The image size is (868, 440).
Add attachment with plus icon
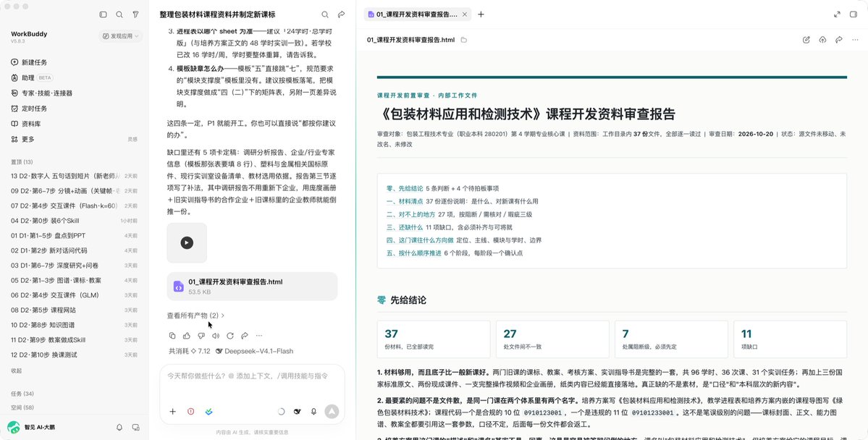click(x=173, y=411)
